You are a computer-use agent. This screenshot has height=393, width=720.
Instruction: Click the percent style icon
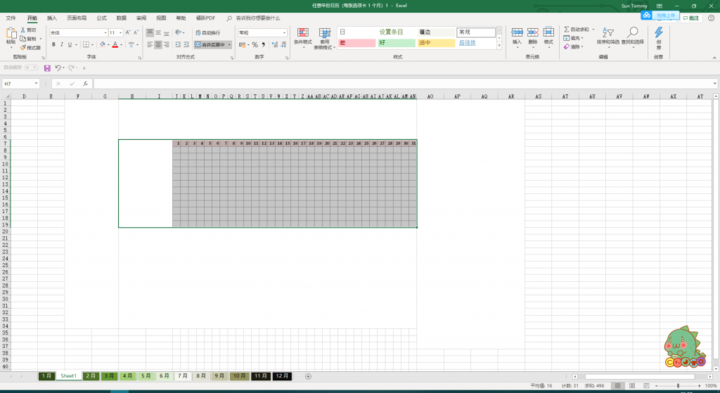coord(255,45)
